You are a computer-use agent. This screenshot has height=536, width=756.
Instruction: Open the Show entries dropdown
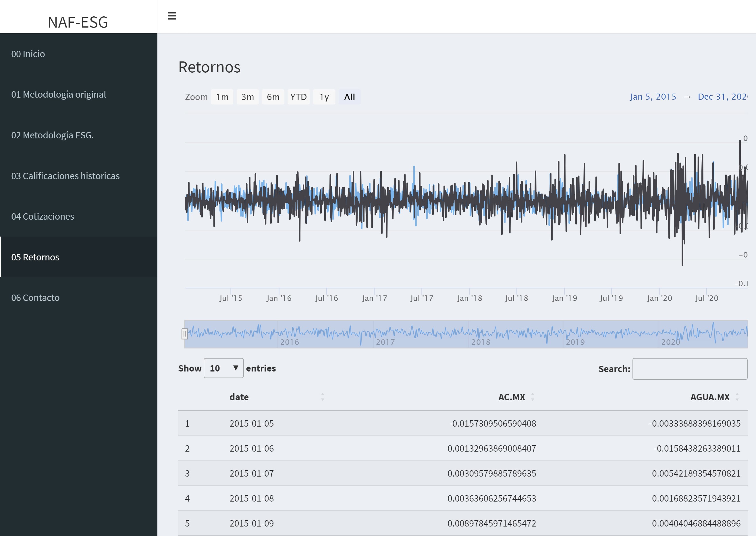223,368
